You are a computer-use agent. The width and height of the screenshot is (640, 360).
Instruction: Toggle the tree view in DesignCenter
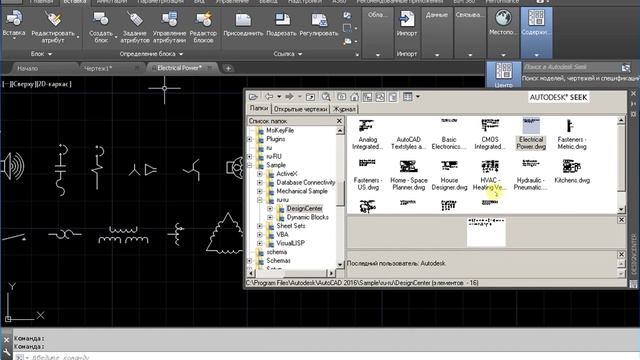tap(367, 97)
